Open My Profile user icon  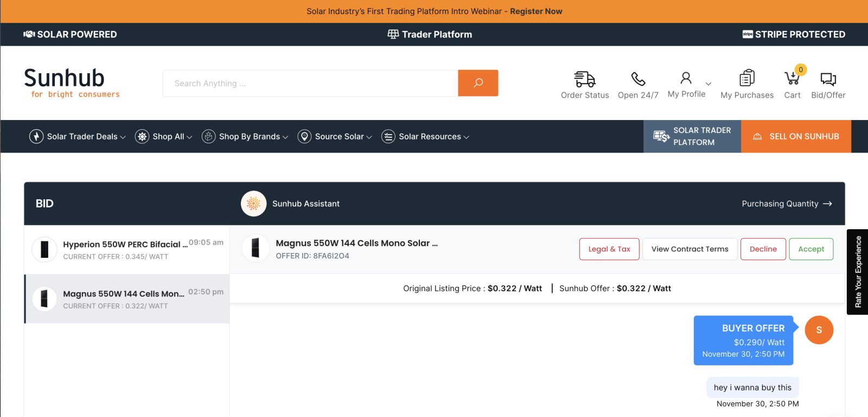pyautogui.click(x=686, y=78)
